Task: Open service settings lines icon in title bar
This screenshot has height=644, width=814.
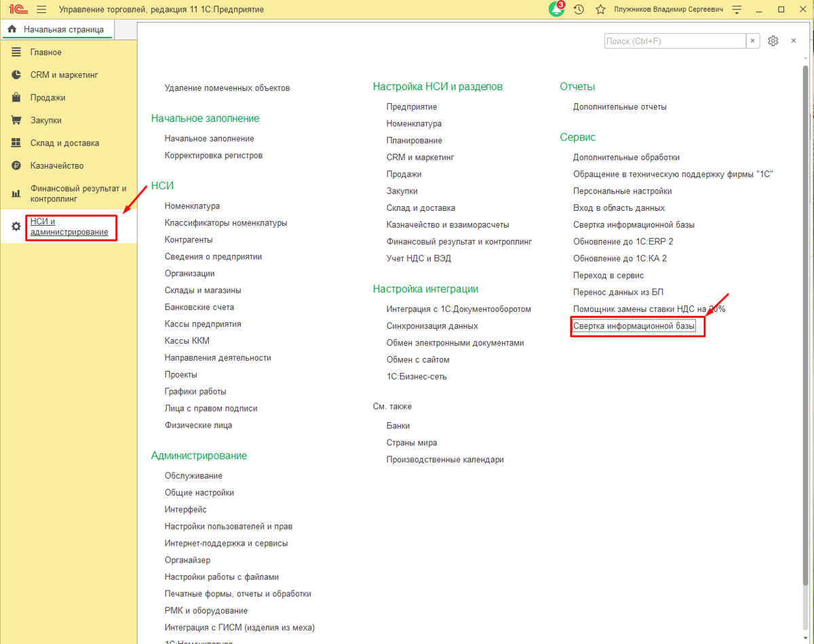Action: click(737, 9)
